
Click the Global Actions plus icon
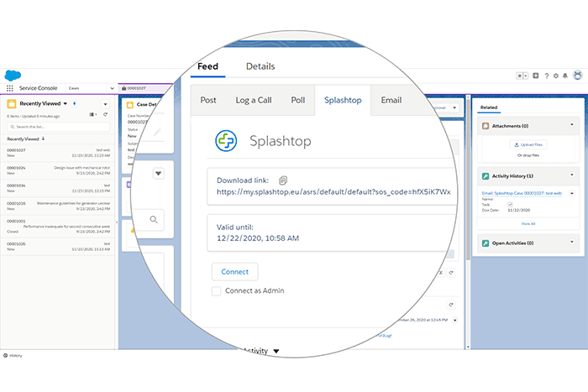pos(536,76)
